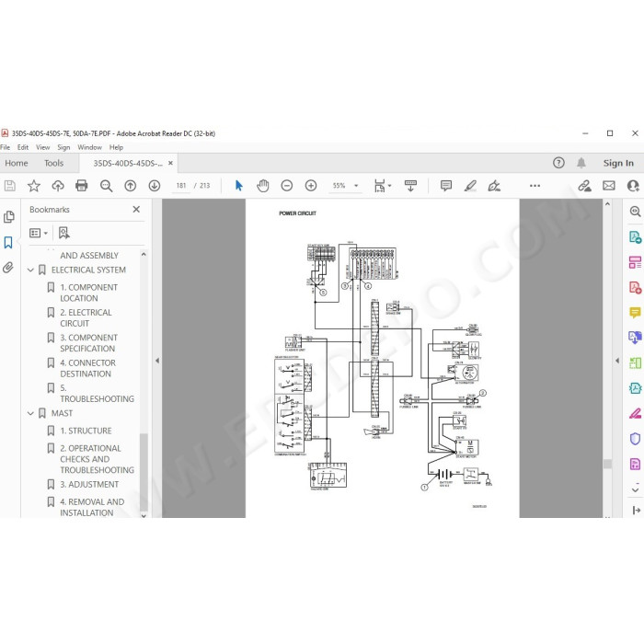Open the Search tool in right pane
This screenshot has height=644, width=644.
click(635, 212)
